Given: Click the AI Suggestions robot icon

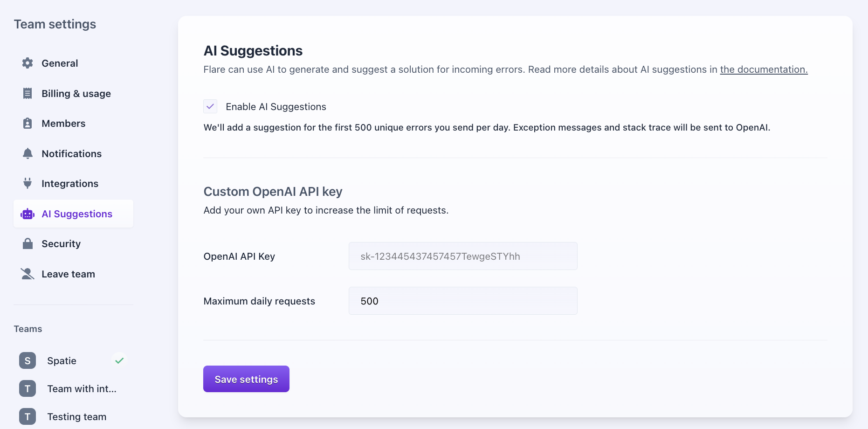Looking at the screenshot, I should [28, 214].
